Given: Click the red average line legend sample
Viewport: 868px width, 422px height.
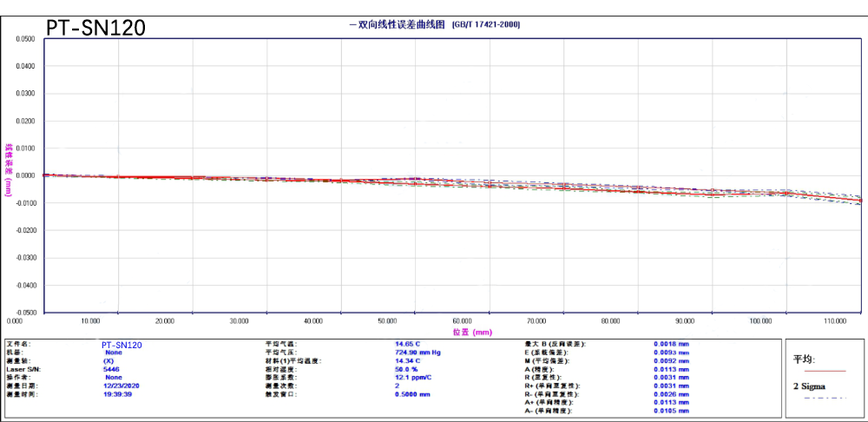Looking at the screenshot, I should pyautogui.click(x=825, y=370).
